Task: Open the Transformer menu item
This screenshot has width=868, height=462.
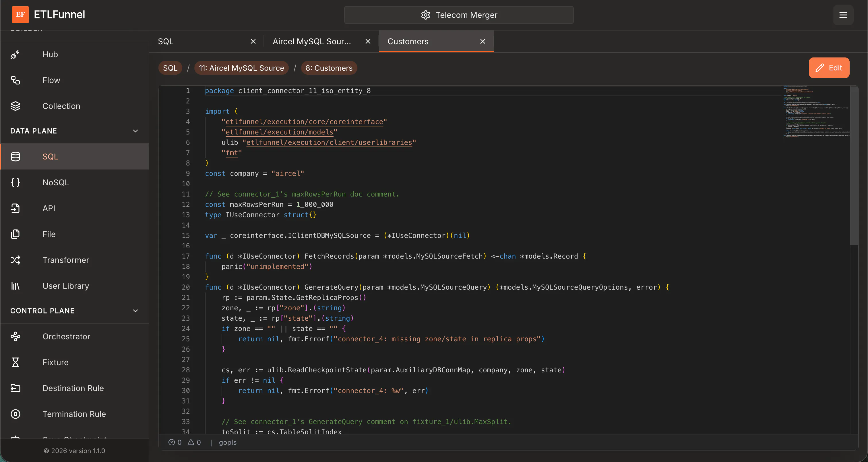Action: [x=75, y=260]
